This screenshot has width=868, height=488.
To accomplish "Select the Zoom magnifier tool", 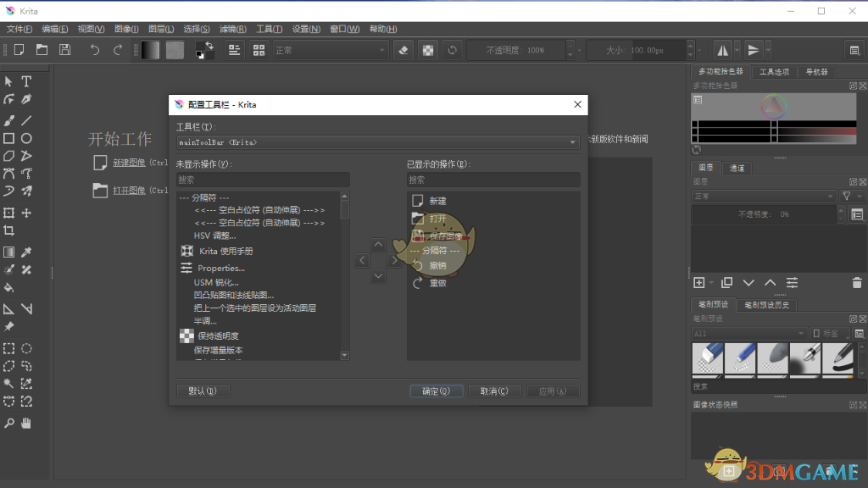I will click(x=8, y=422).
